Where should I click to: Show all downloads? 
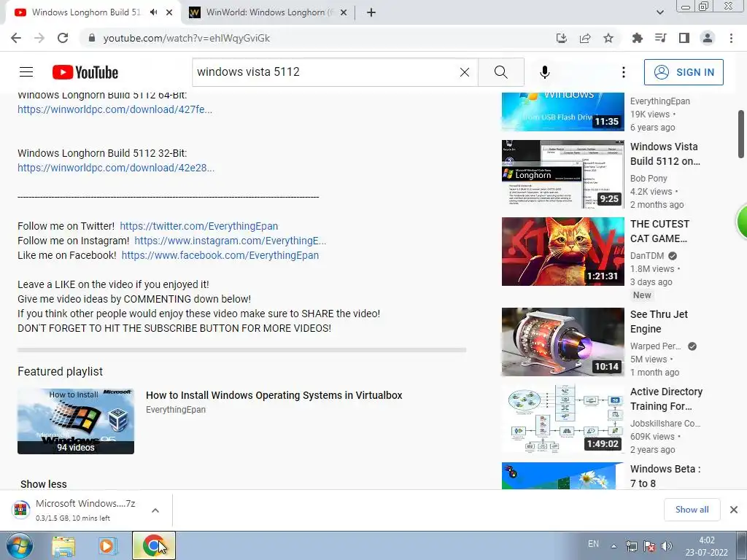[692, 510]
